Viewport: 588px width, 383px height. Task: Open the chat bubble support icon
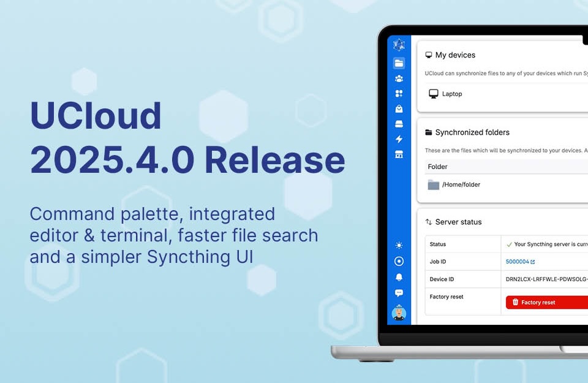pyautogui.click(x=399, y=292)
